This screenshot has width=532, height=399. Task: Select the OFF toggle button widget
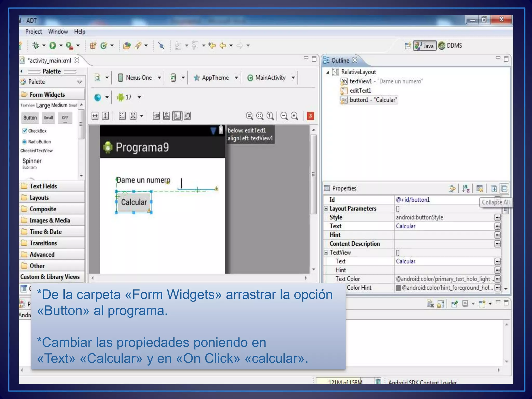[65, 118]
